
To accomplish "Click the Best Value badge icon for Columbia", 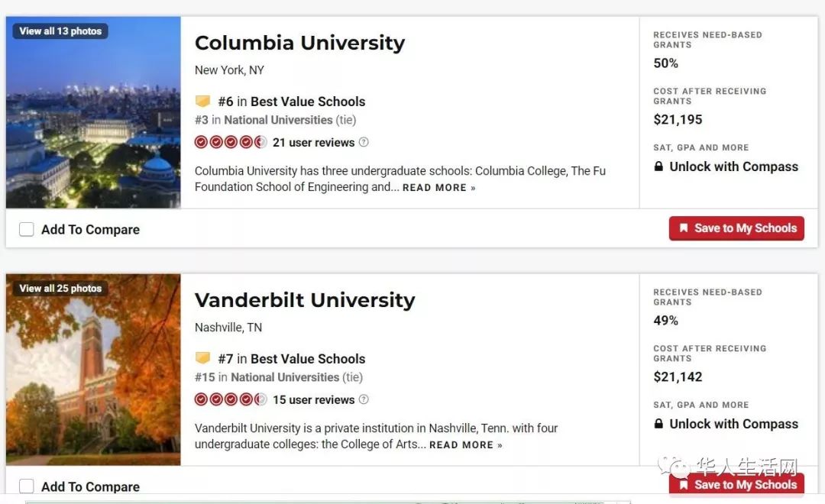I will pyautogui.click(x=202, y=101).
